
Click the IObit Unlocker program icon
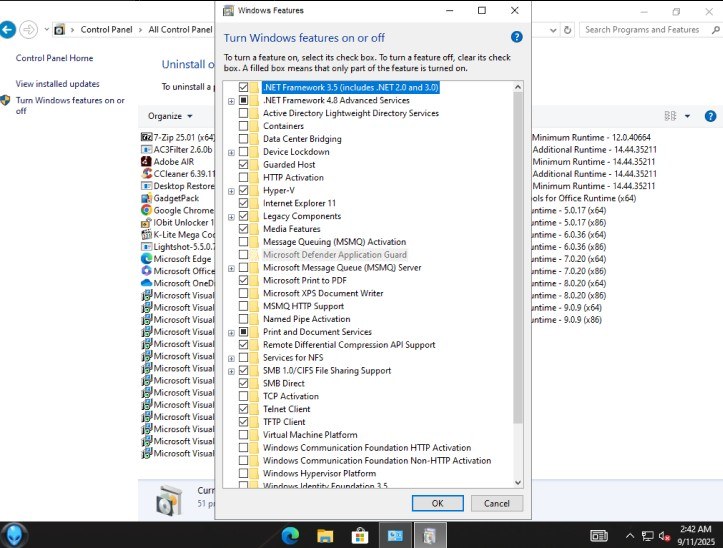coord(146,222)
